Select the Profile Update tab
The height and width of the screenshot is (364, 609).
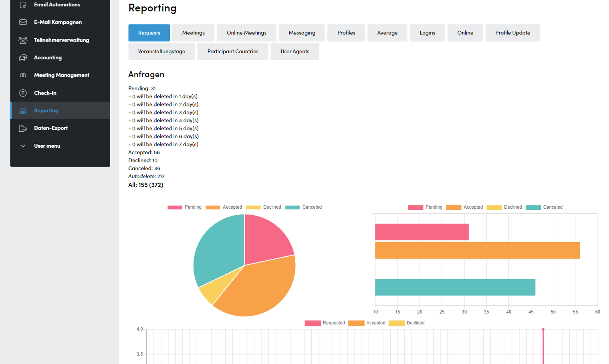pos(512,33)
